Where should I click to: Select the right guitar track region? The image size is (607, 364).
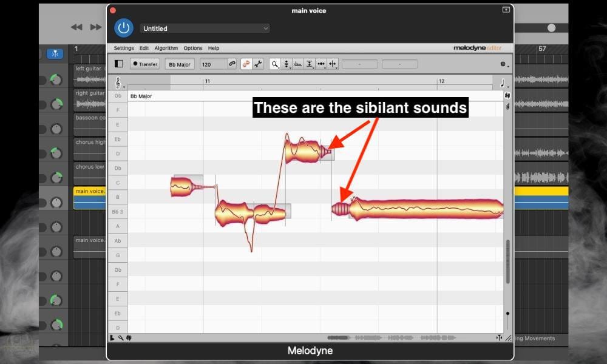click(x=90, y=100)
